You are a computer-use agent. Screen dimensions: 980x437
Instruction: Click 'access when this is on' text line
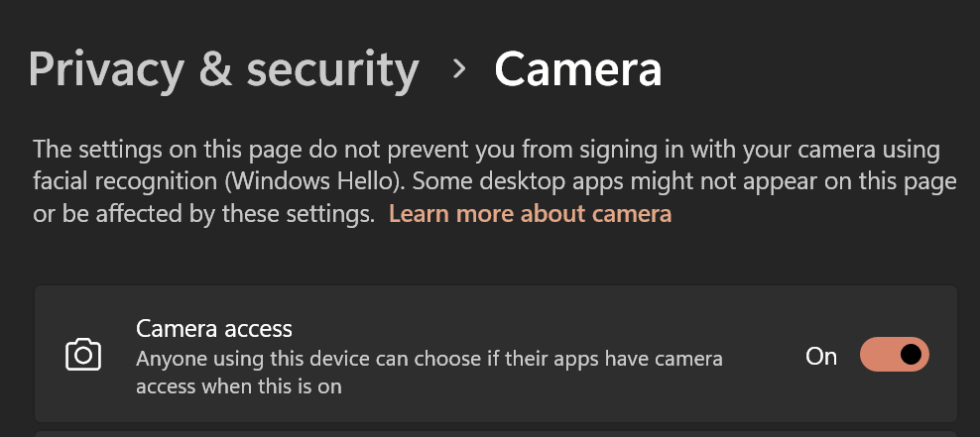click(x=239, y=386)
